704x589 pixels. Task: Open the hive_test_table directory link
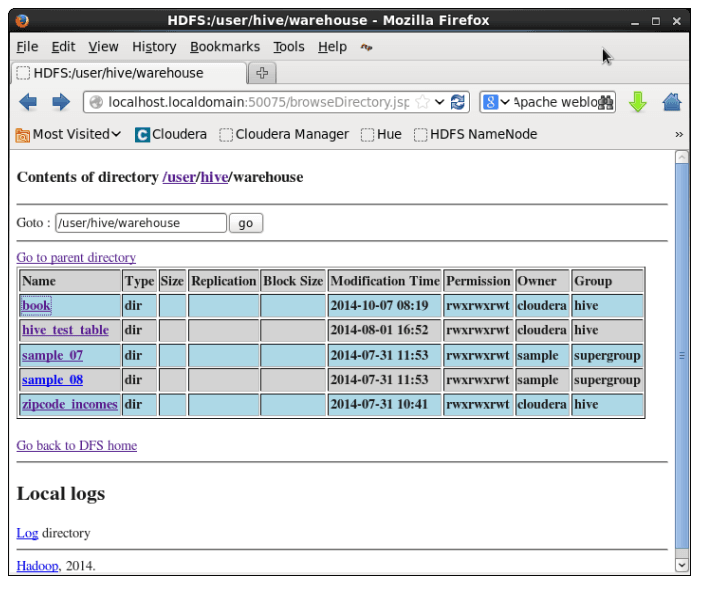(65, 330)
